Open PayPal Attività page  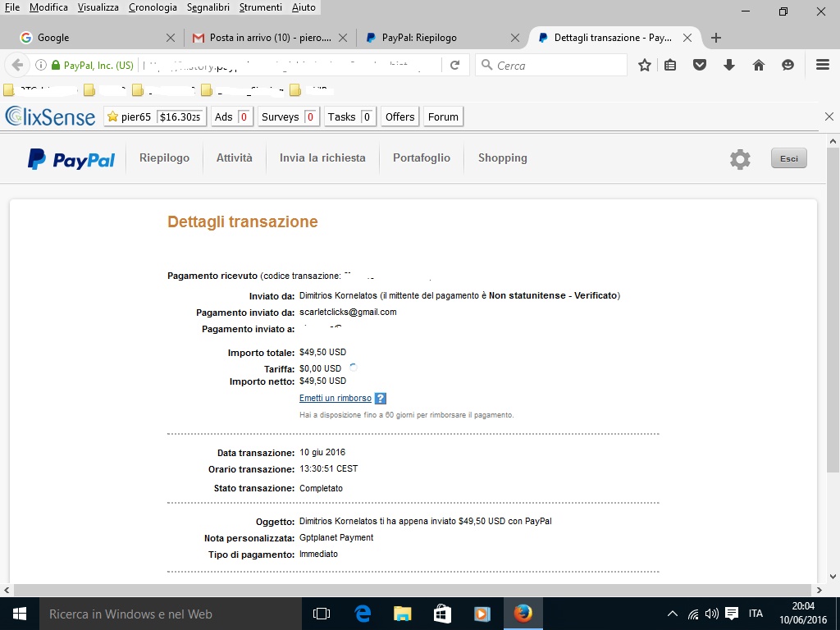click(234, 158)
